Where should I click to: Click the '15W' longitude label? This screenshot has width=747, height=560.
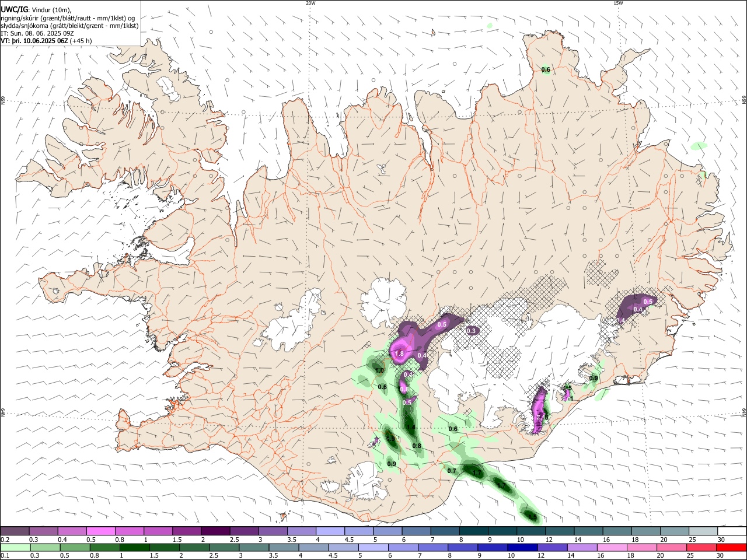[x=618, y=3]
